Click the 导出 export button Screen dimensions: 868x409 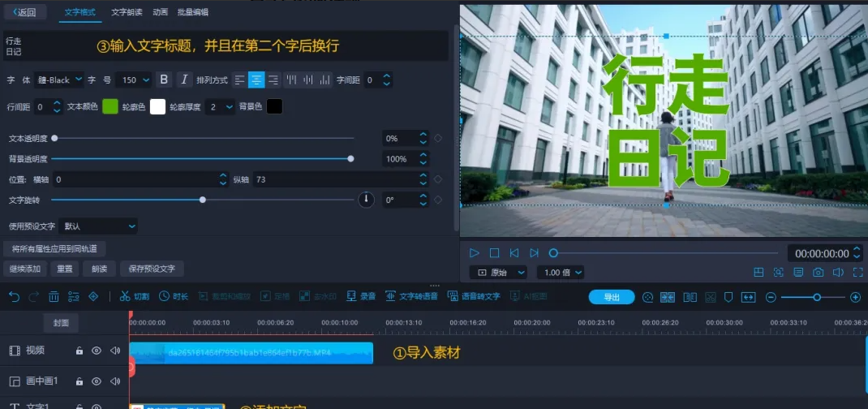(612, 297)
